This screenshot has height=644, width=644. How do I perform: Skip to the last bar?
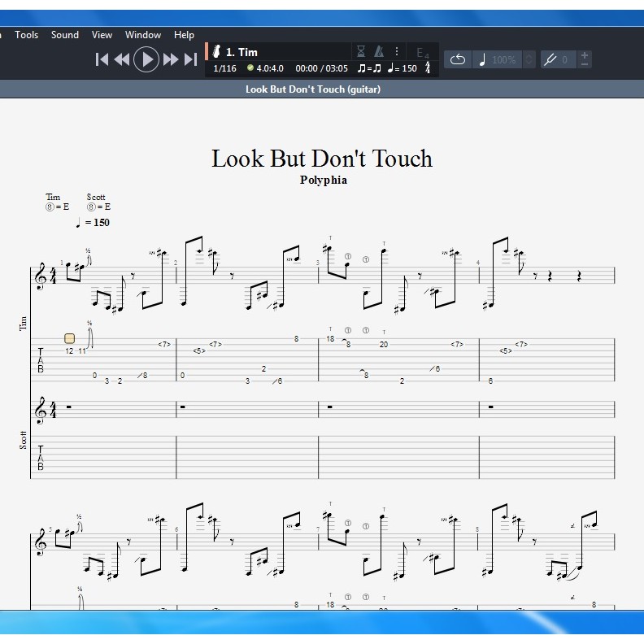(x=191, y=59)
